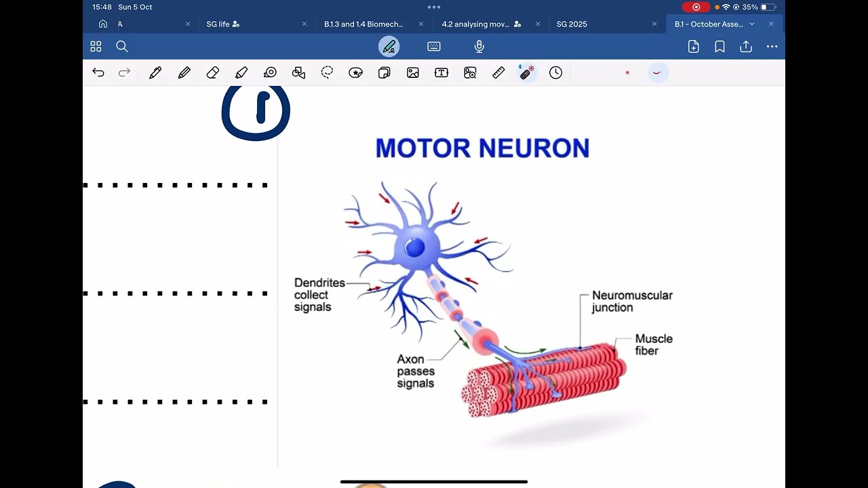The image size is (868, 488).
Task: Expand the B.1 October tab dropdown chevron
Action: [751, 24]
